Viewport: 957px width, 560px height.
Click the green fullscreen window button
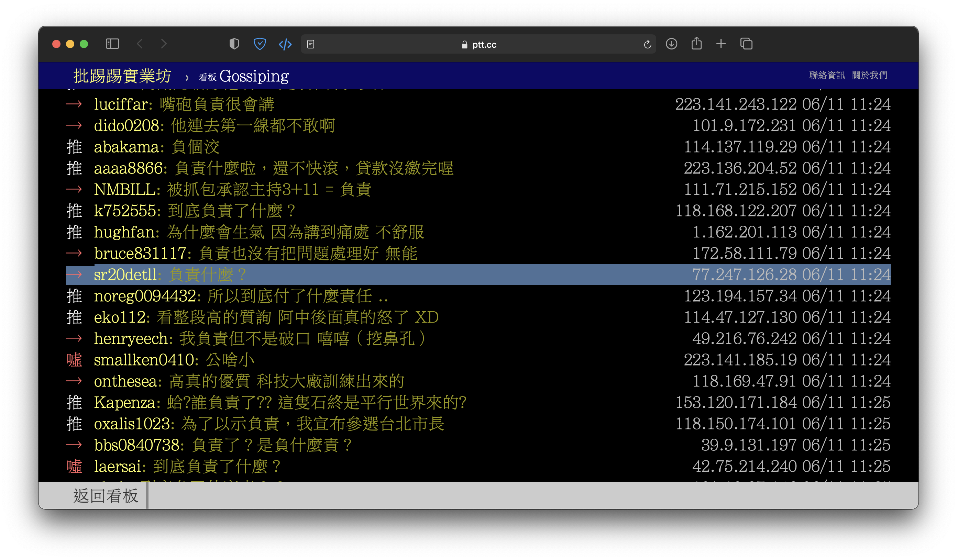tap(84, 44)
